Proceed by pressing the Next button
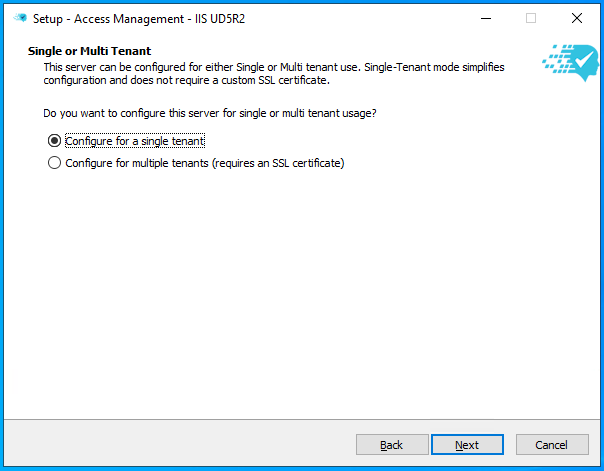The image size is (604, 471). click(467, 445)
